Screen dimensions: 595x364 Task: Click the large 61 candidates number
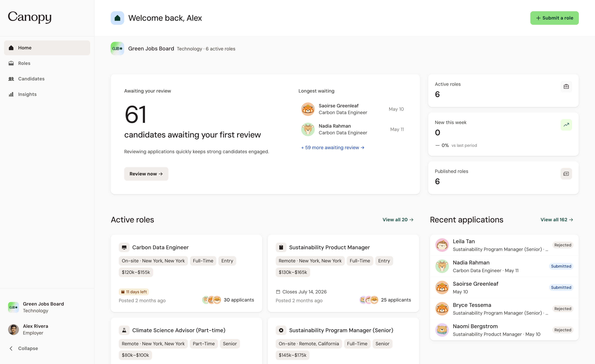point(136,114)
